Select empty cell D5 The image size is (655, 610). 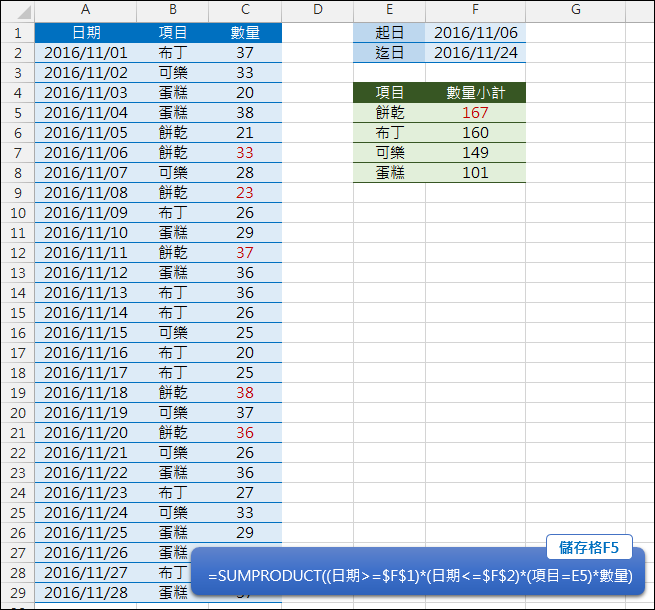pyautogui.click(x=317, y=113)
